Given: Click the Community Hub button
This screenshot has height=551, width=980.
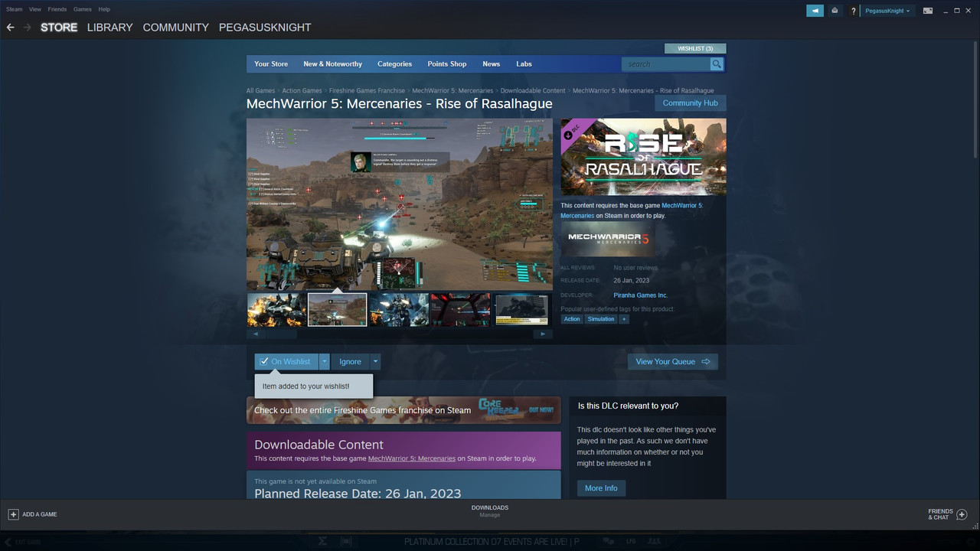Looking at the screenshot, I should pyautogui.click(x=691, y=103).
